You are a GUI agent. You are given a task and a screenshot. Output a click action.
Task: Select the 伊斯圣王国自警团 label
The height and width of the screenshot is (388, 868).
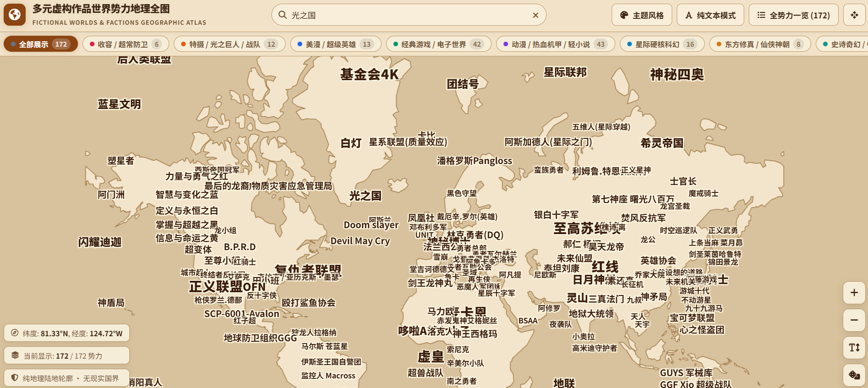coord(331,362)
